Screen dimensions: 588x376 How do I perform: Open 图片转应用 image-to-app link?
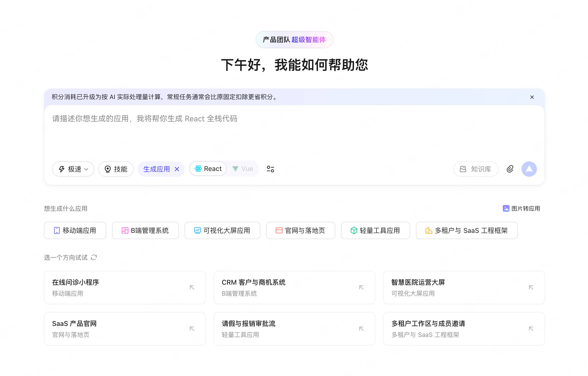pyautogui.click(x=521, y=209)
